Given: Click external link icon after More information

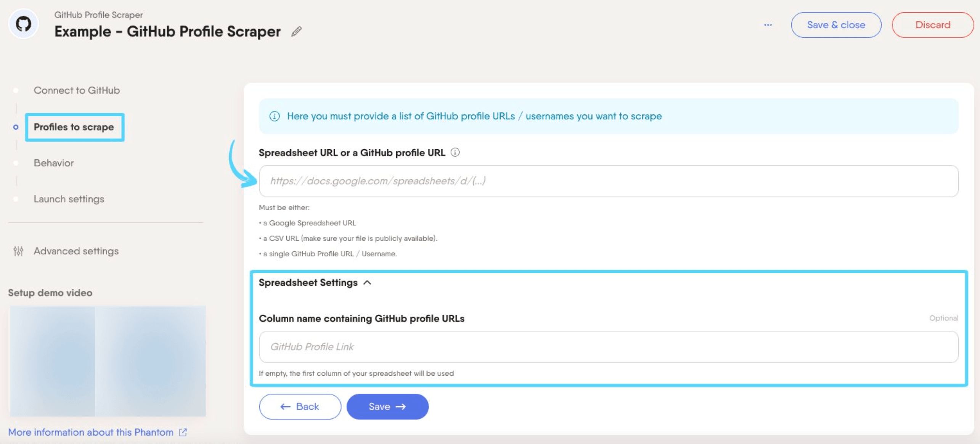Looking at the screenshot, I should click(183, 432).
